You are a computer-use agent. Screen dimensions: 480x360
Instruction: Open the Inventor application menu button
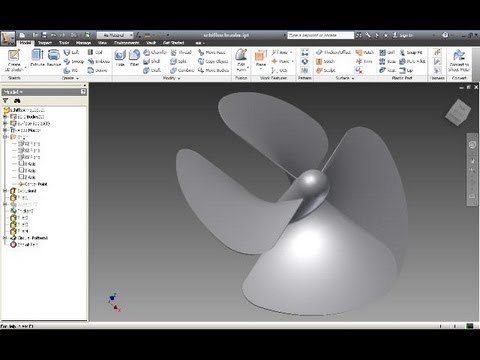[8, 38]
